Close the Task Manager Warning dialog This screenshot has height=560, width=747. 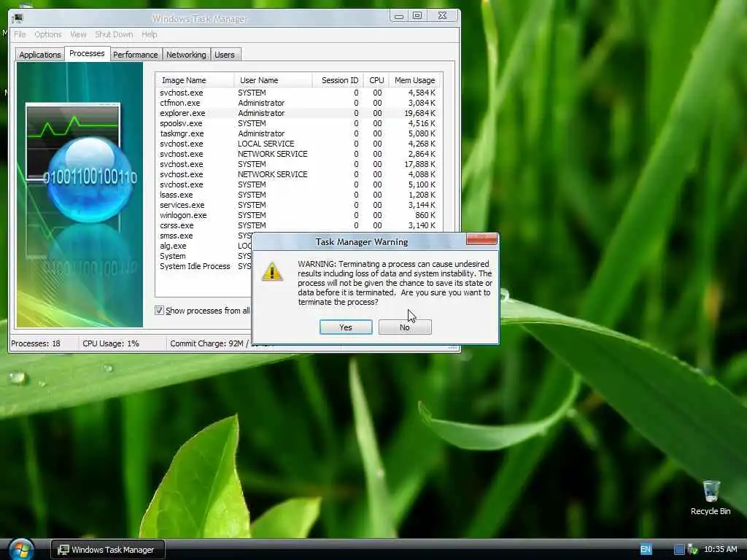[x=481, y=238]
